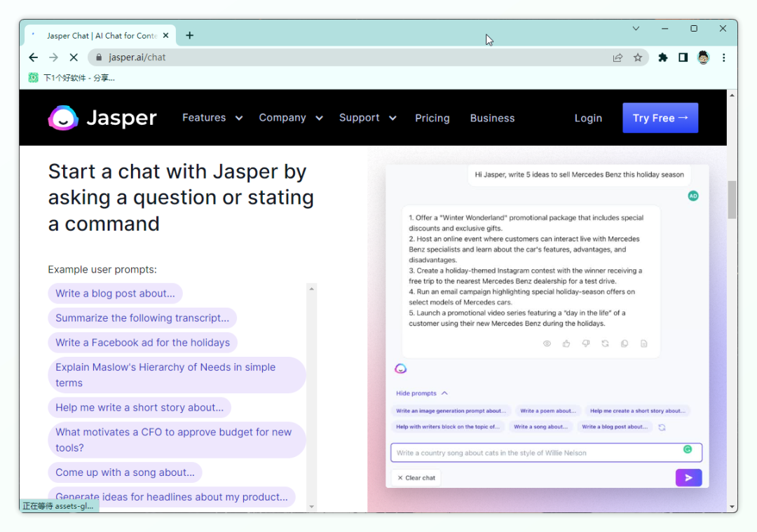
Task: Go to the Pricing menu item
Action: click(432, 118)
